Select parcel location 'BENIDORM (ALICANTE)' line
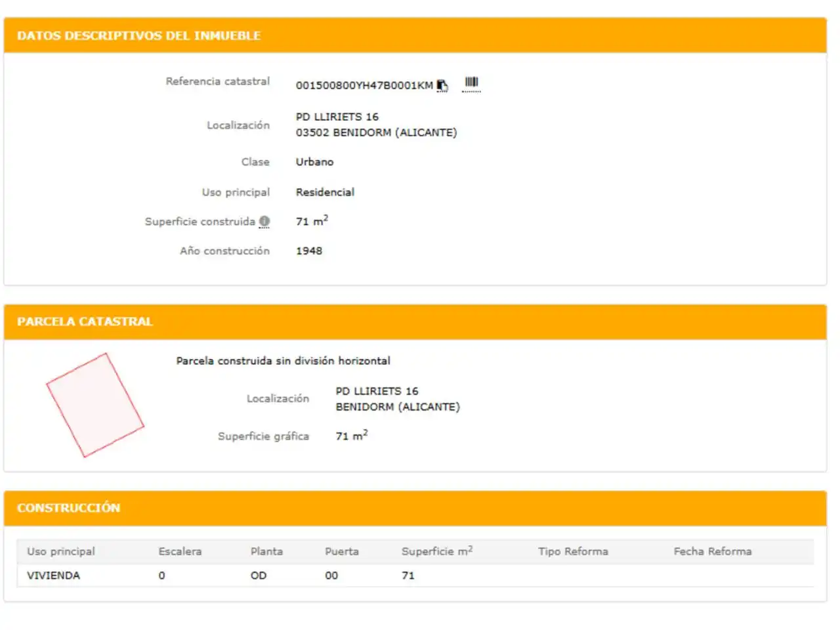The image size is (840, 630). point(398,407)
